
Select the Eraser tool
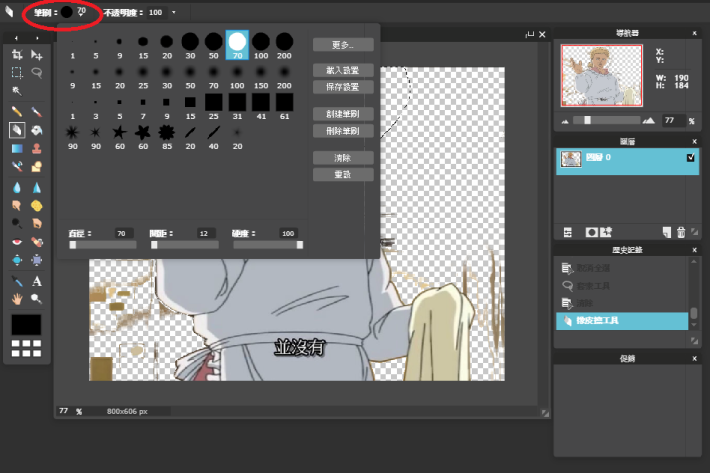(x=17, y=130)
